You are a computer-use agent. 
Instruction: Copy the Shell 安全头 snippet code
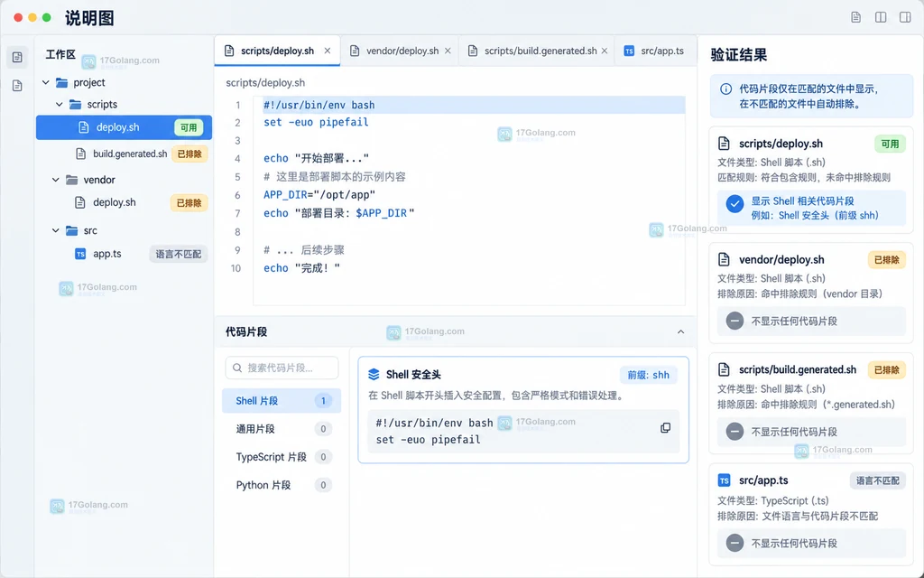[665, 427]
